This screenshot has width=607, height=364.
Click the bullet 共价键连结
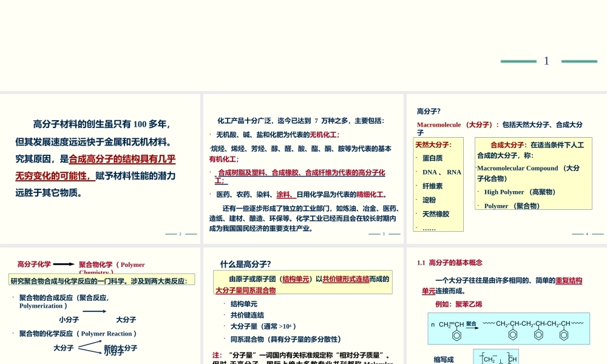point(247,315)
